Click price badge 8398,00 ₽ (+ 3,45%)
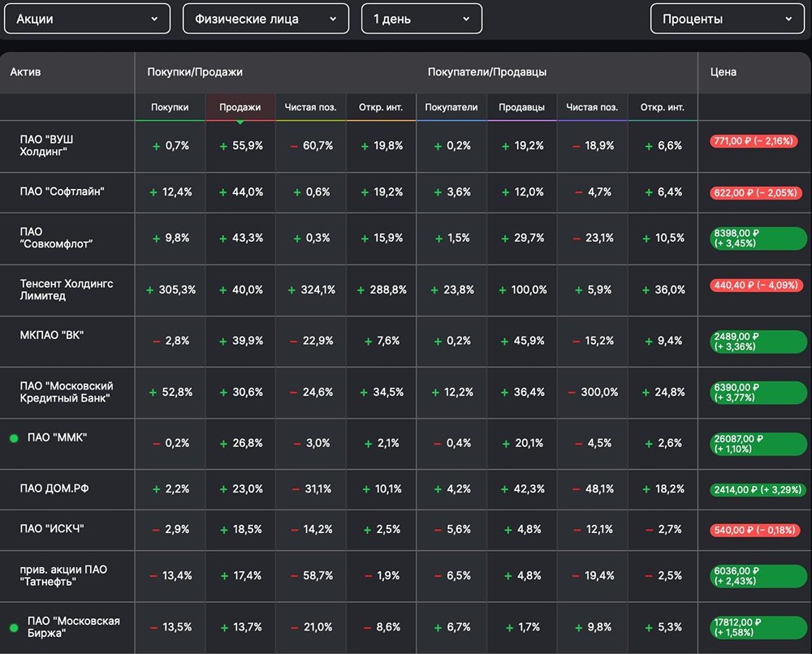Viewport: 812px width, 654px height. point(758,238)
